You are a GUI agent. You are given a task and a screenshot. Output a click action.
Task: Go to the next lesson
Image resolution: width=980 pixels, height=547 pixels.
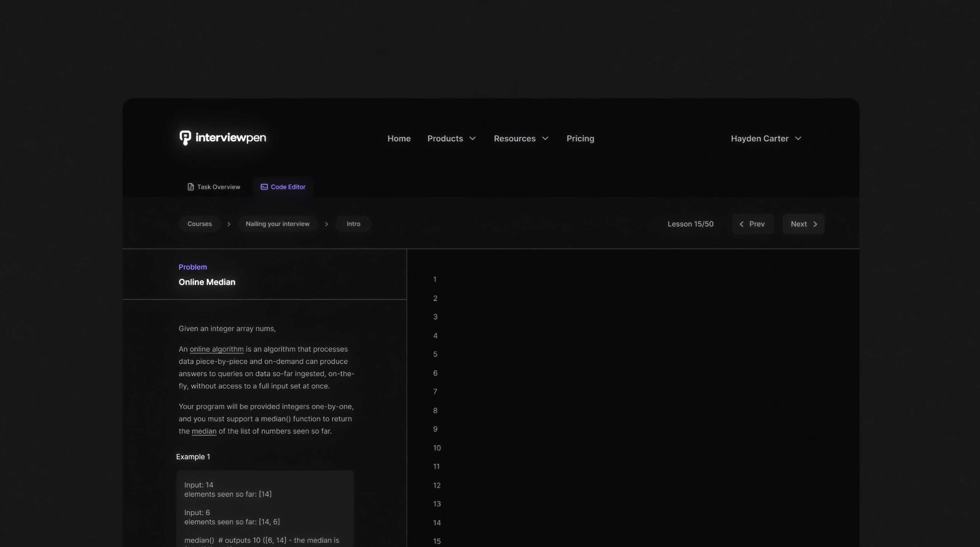coord(804,224)
